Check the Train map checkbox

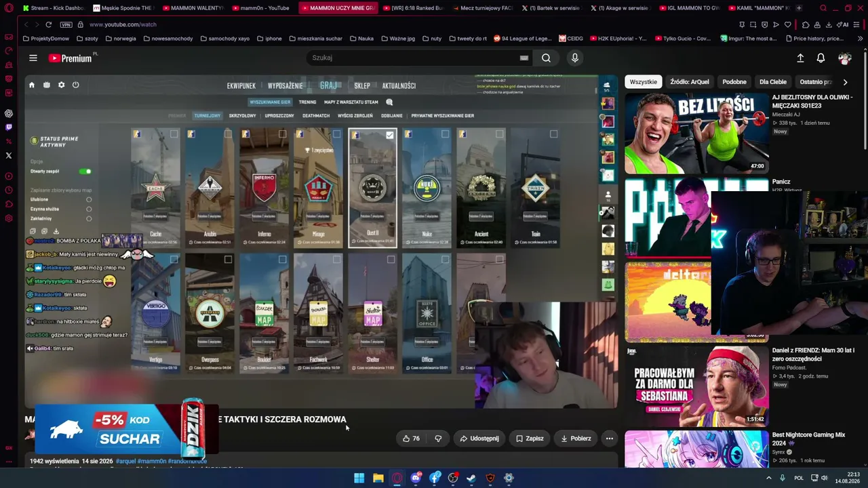click(554, 134)
